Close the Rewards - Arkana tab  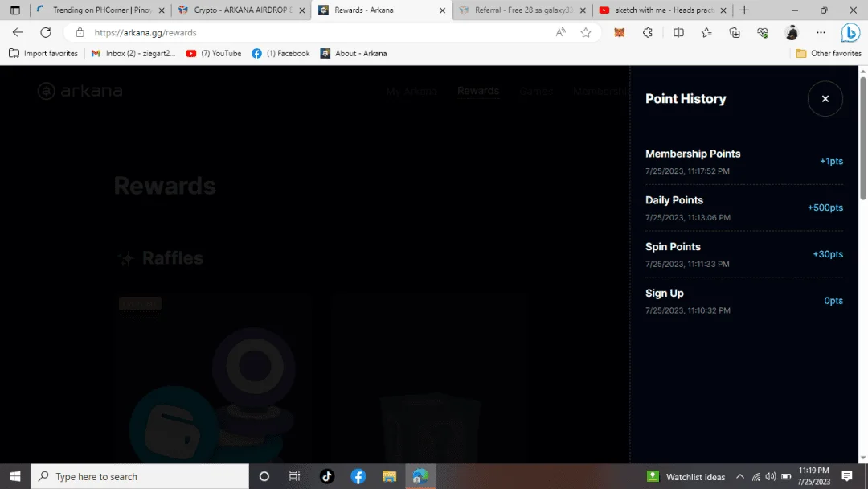coord(442,10)
